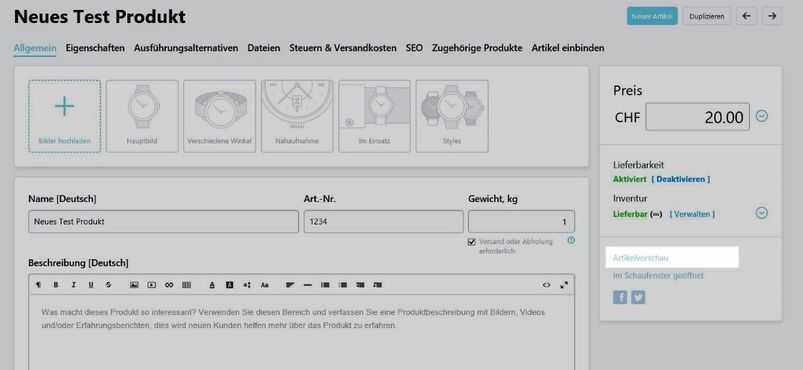Click the underline icon in editor
Screen dimensions: 803x370
point(91,285)
